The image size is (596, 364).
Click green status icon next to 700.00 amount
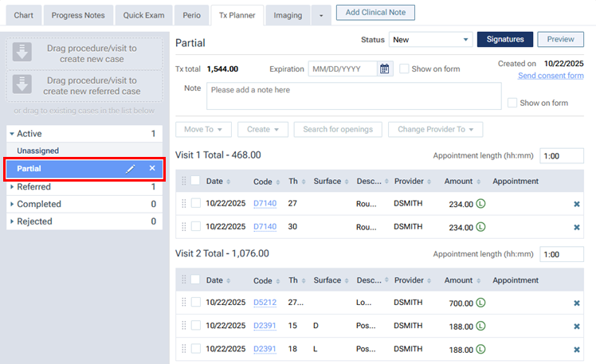coord(481,303)
